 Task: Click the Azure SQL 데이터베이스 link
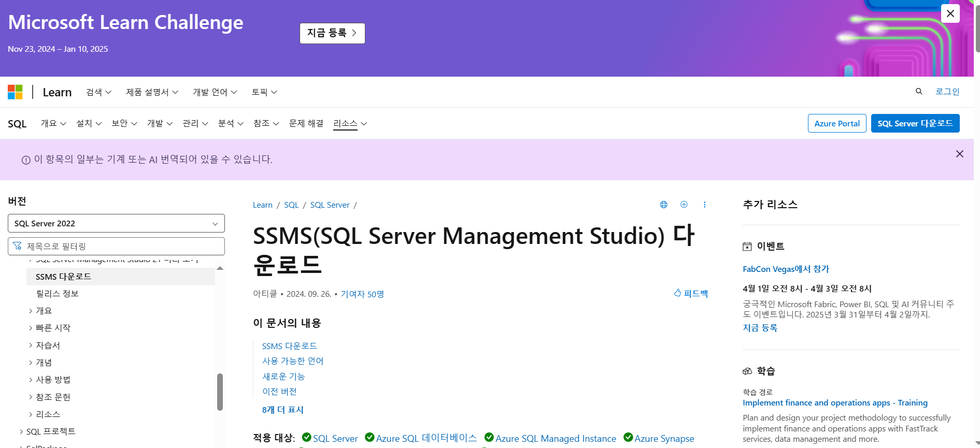(426, 438)
